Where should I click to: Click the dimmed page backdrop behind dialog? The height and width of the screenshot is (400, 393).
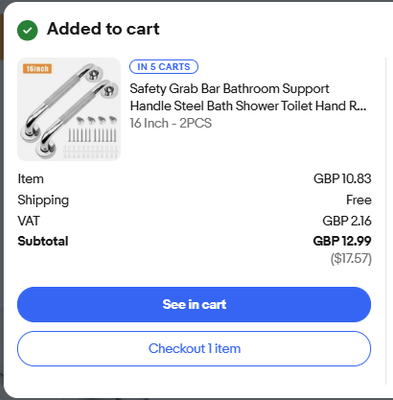(1, 200)
